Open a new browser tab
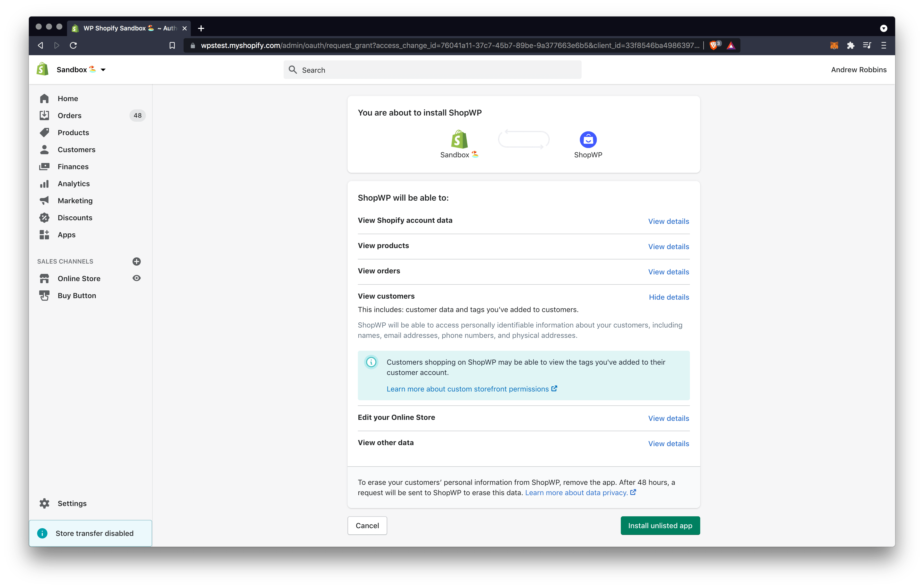This screenshot has width=924, height=588. click(201, 28)
